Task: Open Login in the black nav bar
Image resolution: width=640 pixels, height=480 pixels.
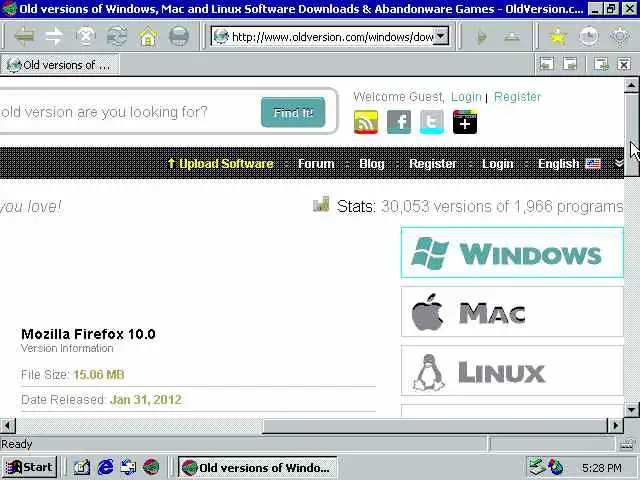Action: (x=498, y=164)
